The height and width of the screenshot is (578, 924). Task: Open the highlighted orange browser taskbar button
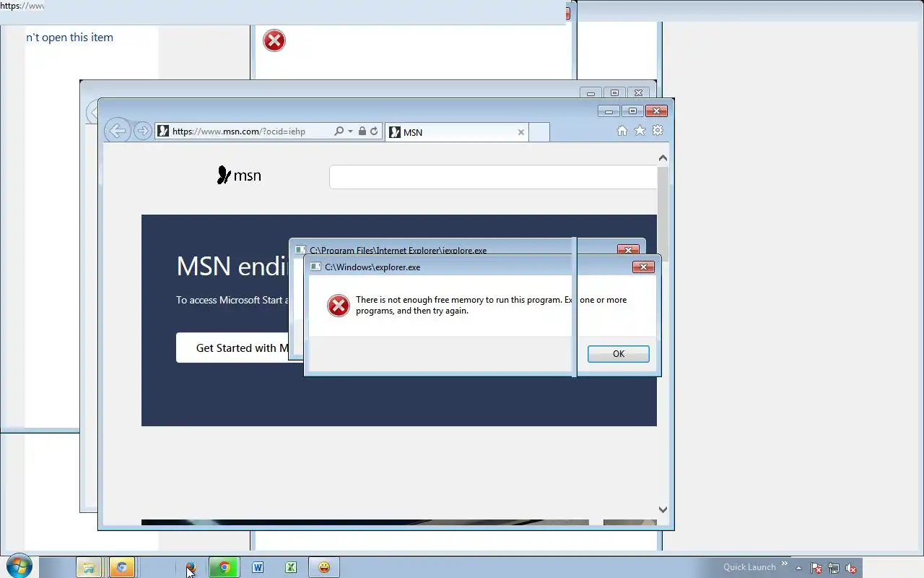click(122, 568)
